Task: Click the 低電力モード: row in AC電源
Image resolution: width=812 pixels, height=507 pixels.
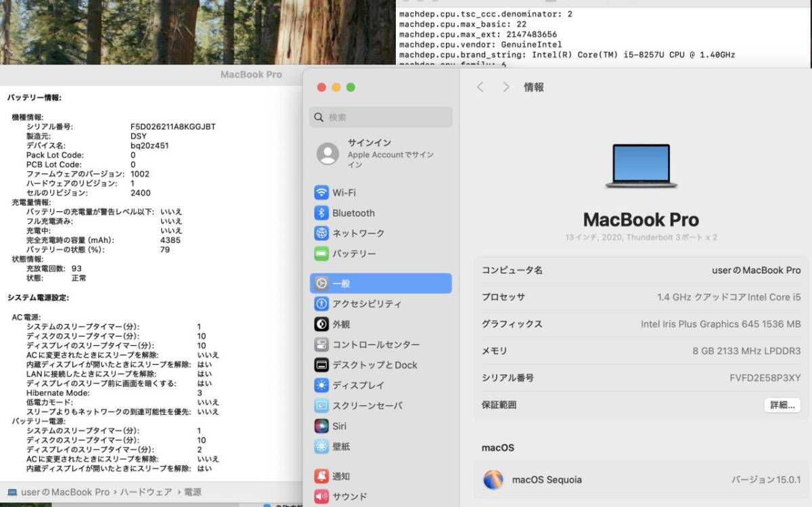Action: click(122, 402)
